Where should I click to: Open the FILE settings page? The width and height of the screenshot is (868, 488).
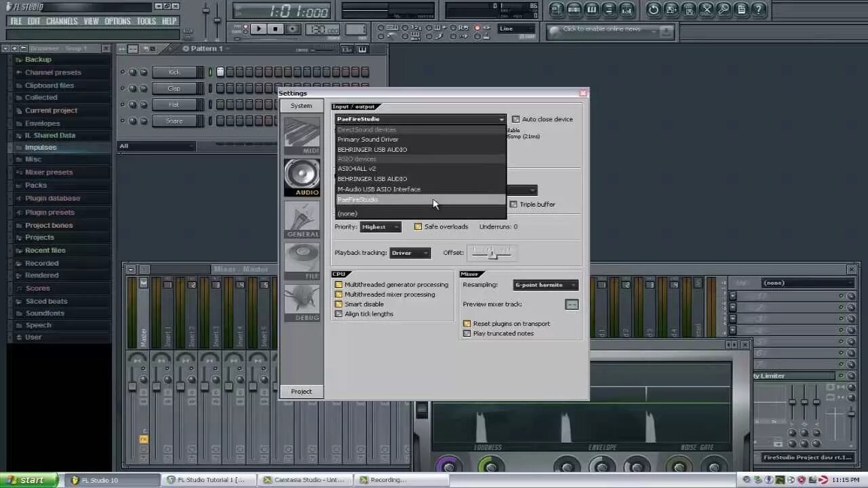click(x=302, y=262)
